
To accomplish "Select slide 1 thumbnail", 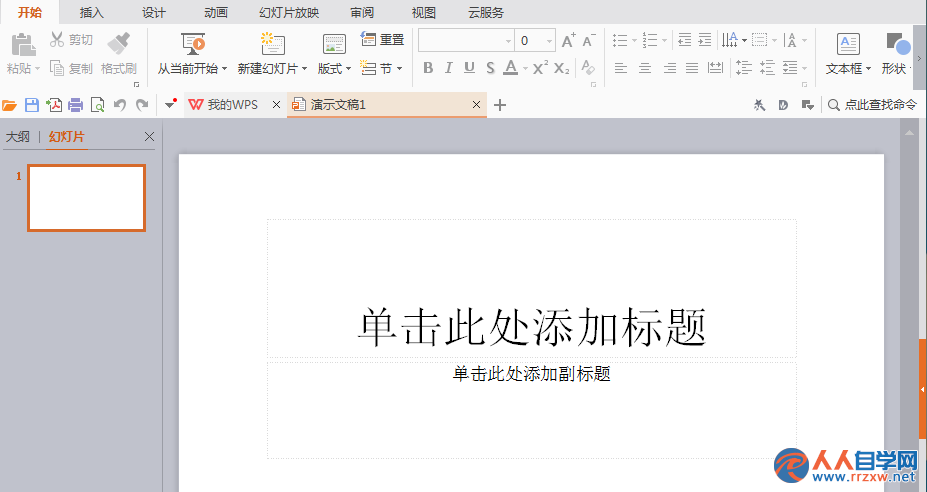I will (86, 198).
